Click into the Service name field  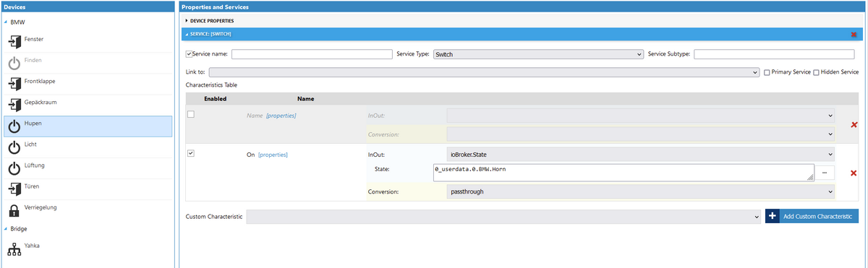[x=311, y=54]
